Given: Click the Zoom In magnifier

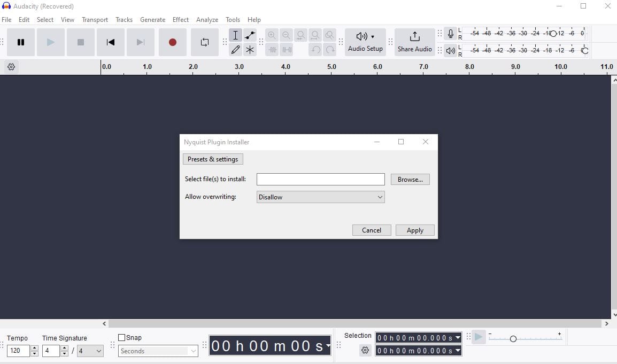Looking at the screenshot, I should coord(272,35).
